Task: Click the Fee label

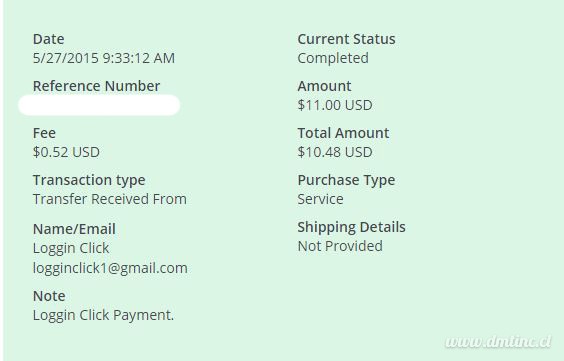Action: [x=44, y=133]
